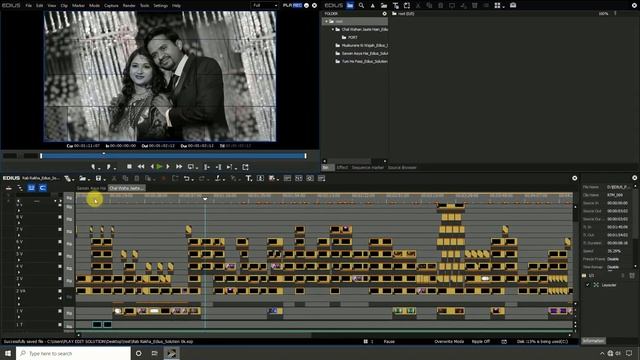
Task: Switch to the Sanam Aaya Hai sequence tab
Action: [x=91, y=188]
